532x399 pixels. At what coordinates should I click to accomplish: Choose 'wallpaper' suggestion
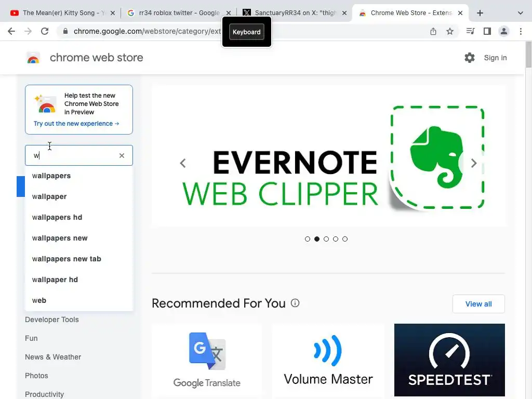[x=79, y=196]
